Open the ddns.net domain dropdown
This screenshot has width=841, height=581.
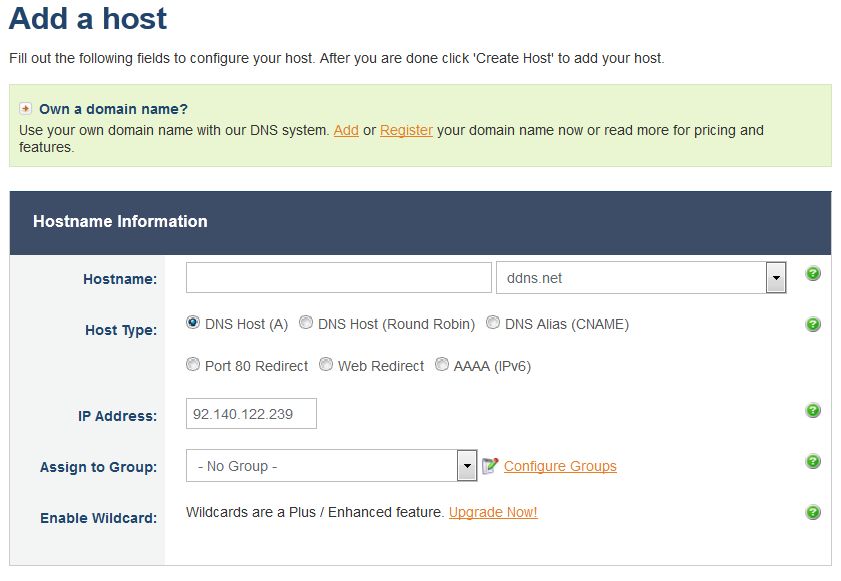(x=775, y=277)
